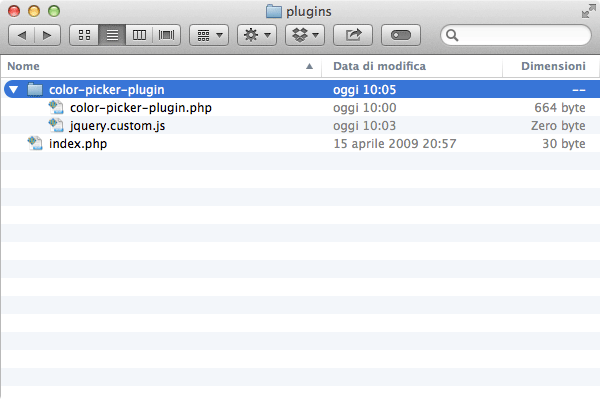Switch to icon grid view

pyautogui.click(x=84, y=36)
